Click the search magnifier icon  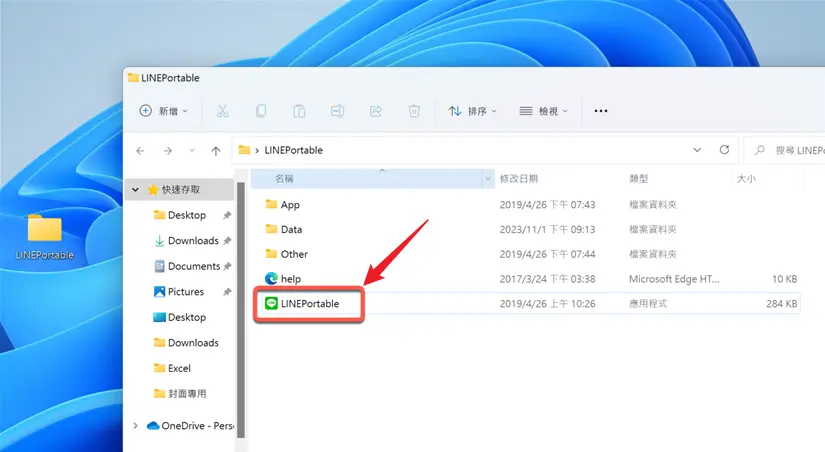[760, 150]
